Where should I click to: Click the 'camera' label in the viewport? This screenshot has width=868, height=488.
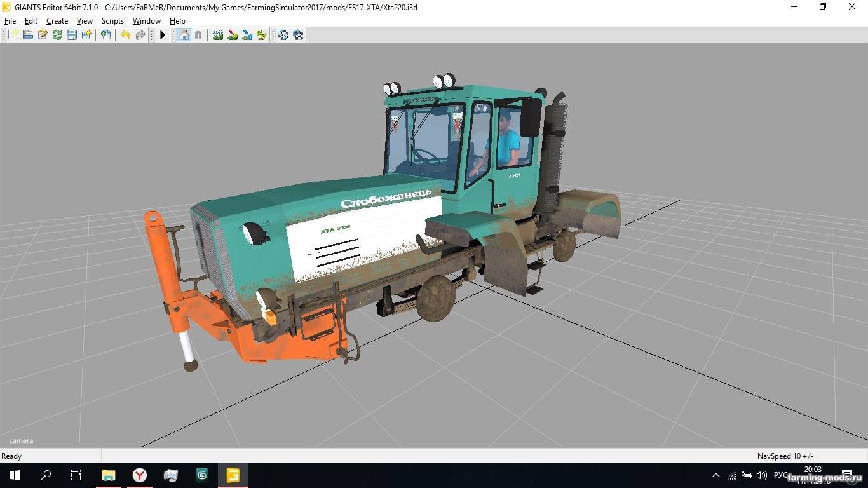tap(21, 440)
